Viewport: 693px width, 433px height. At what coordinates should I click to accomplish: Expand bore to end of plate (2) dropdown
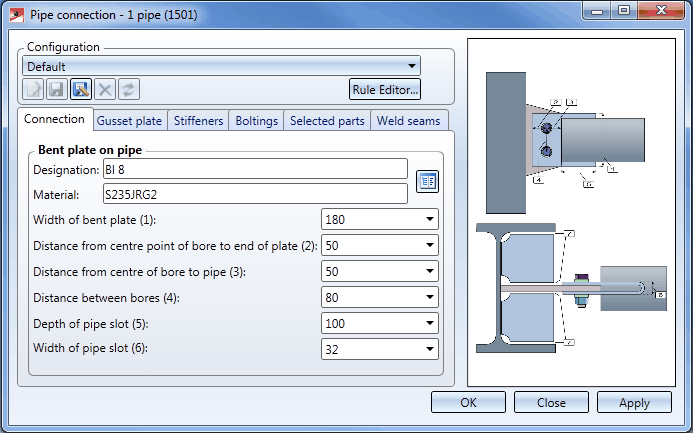coord(430,245)
